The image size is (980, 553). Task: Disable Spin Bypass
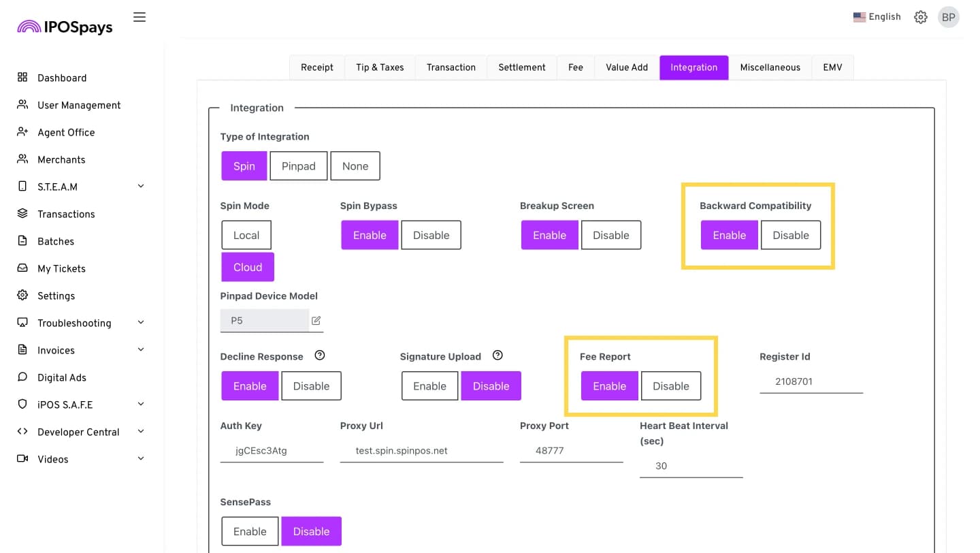(431, 235)
